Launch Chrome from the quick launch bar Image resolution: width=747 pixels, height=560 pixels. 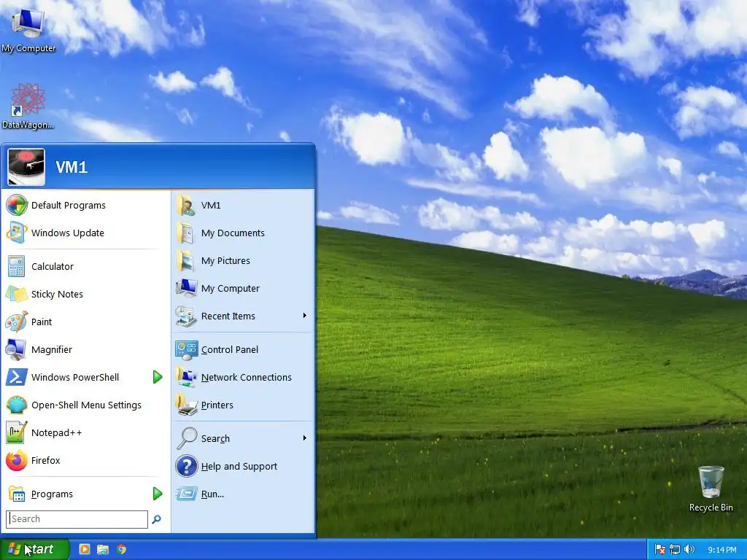122,549
